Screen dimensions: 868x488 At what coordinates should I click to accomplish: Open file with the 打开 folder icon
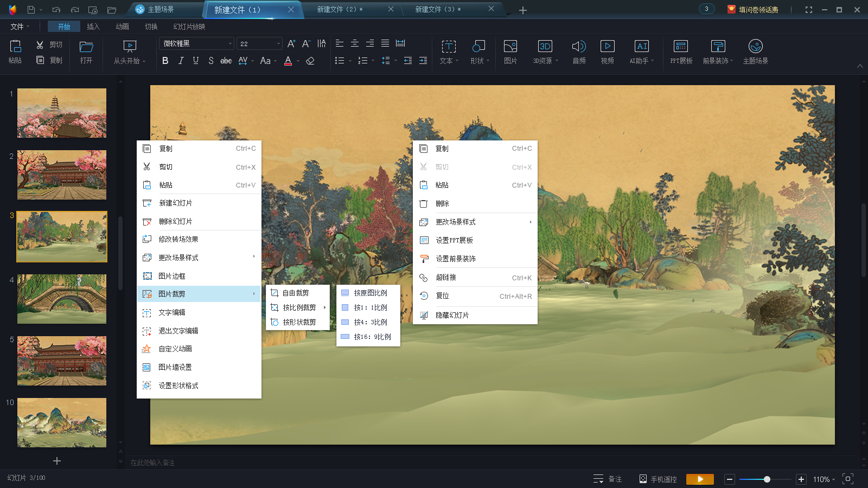[x=86, y=52]
